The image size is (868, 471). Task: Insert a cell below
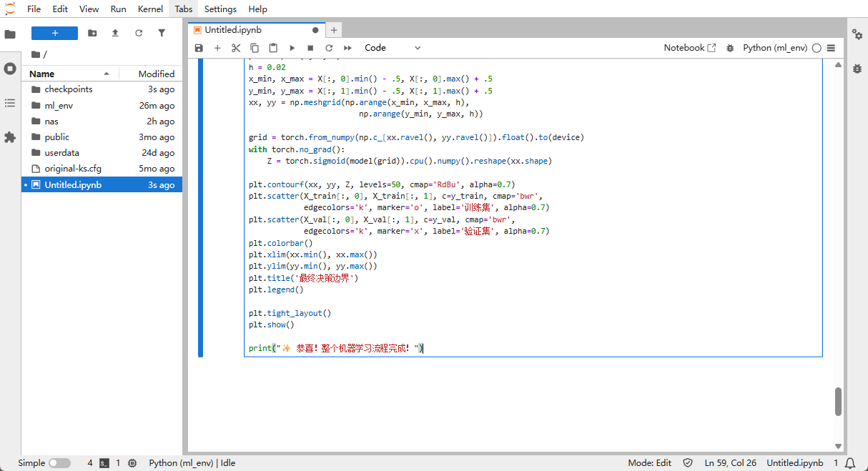(x=217, y=48)
